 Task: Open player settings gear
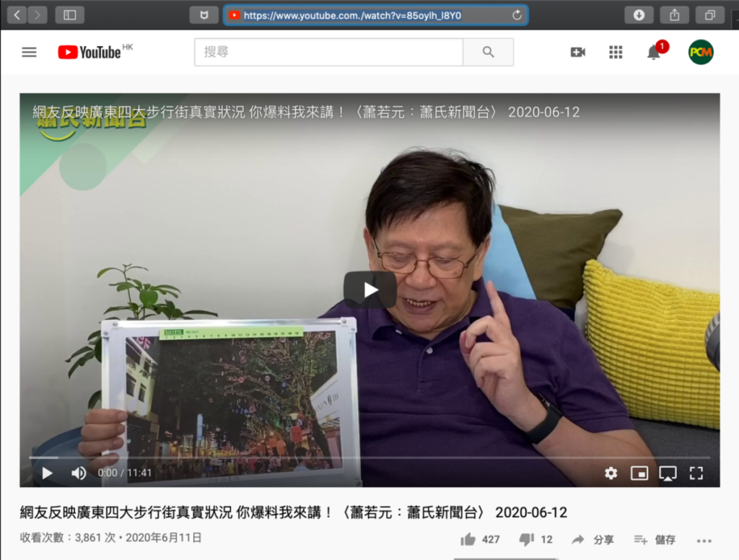coord(611,473)
